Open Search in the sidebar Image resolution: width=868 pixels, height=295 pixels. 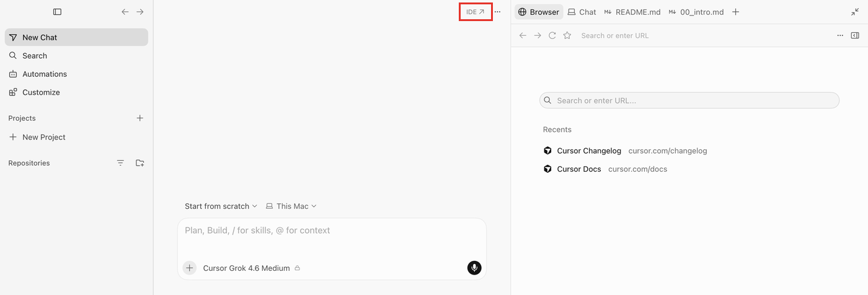pos(76,56)
